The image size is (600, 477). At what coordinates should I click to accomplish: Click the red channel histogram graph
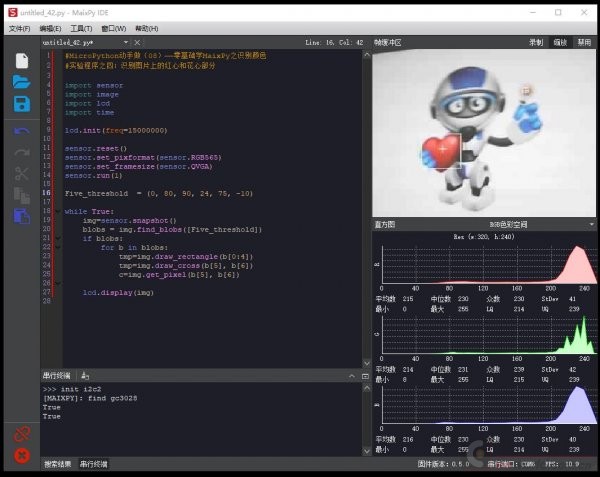489,265
